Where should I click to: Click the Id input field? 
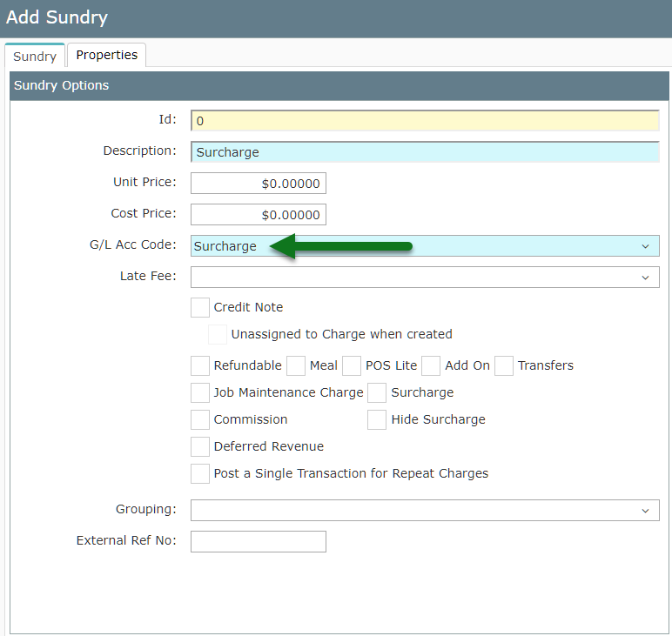point(425,121)
